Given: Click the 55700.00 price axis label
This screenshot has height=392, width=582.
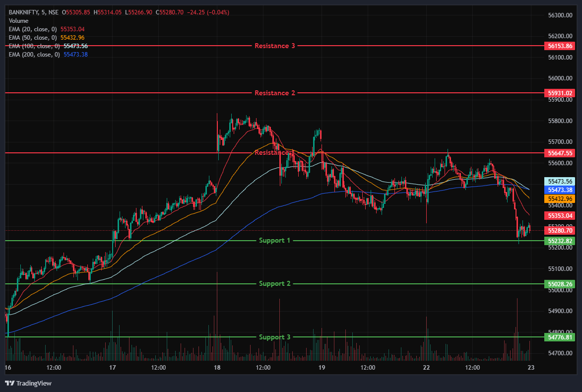Looking at the screenshot, I should (560, 142).
